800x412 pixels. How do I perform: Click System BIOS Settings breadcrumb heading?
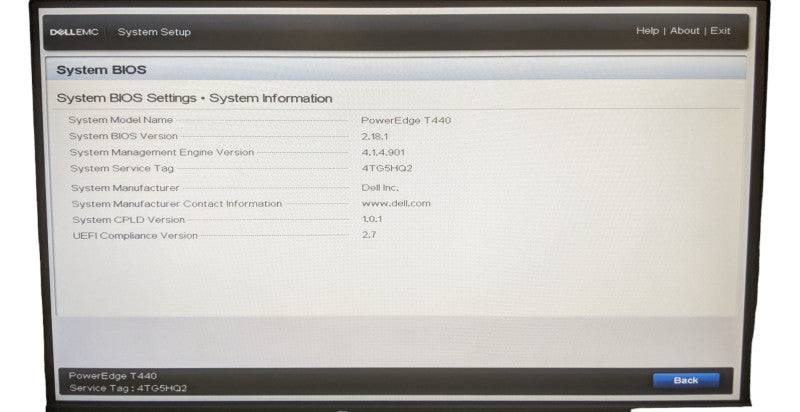point(194,98)
